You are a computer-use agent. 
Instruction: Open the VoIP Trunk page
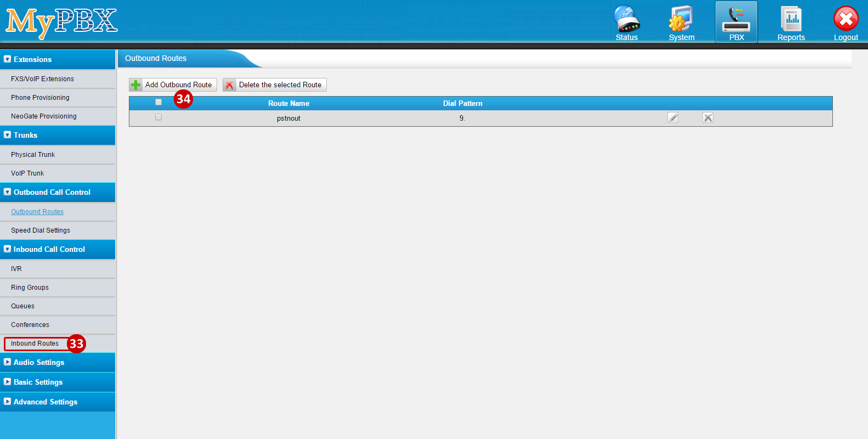pos(27,173)
